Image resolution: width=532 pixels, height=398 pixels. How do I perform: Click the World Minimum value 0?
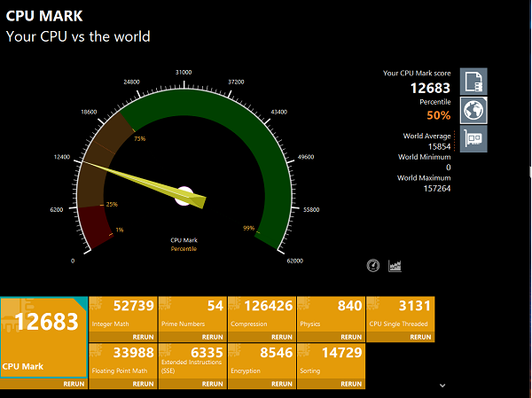pyautogui.click(x=449, y=168)
